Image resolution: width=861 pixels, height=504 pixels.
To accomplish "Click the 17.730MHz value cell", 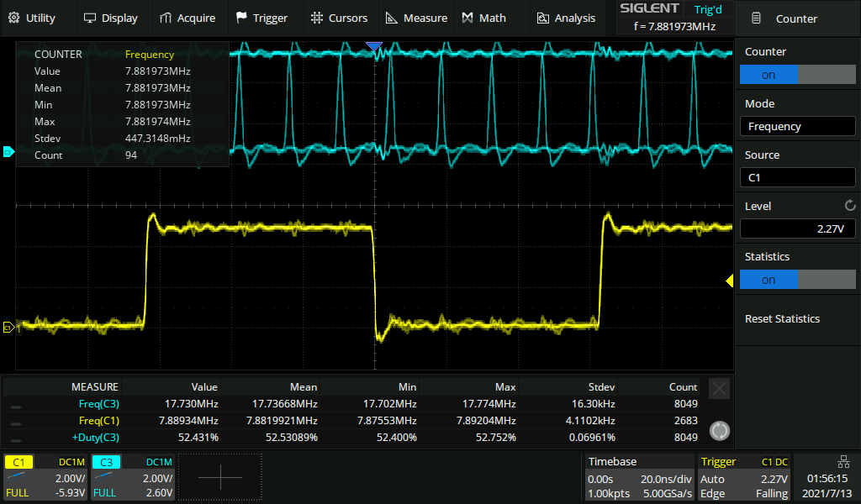I will point(192,404).
